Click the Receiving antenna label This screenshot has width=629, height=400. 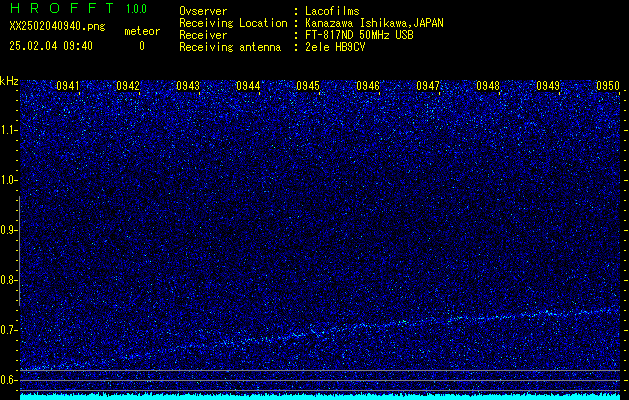[x=230, y=47]
